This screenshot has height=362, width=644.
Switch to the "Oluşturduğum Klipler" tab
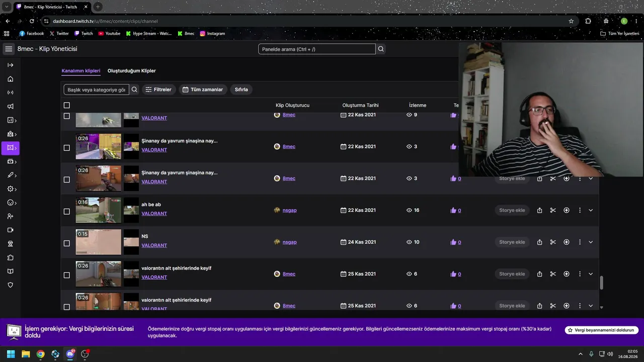click(x=132, y=71)
